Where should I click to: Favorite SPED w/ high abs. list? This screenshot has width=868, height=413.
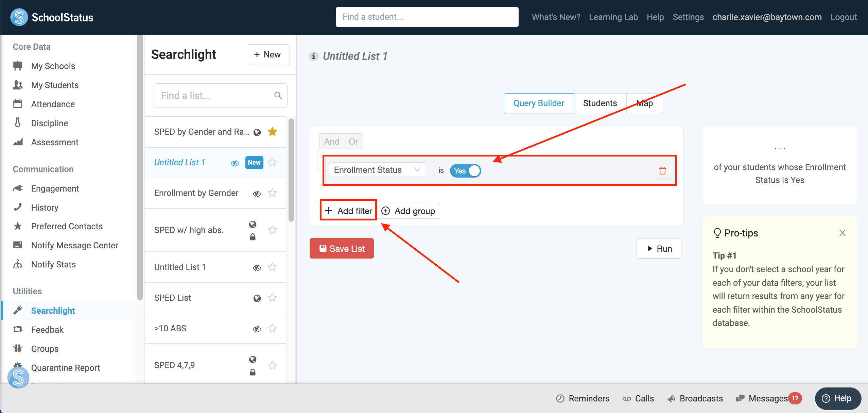[x=272, y=230]
